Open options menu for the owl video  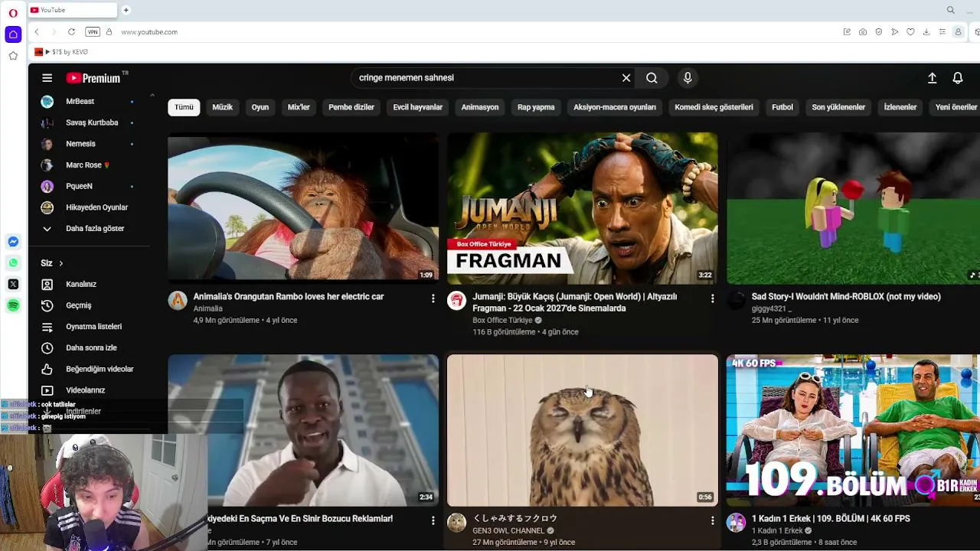[x=712, y=520]
